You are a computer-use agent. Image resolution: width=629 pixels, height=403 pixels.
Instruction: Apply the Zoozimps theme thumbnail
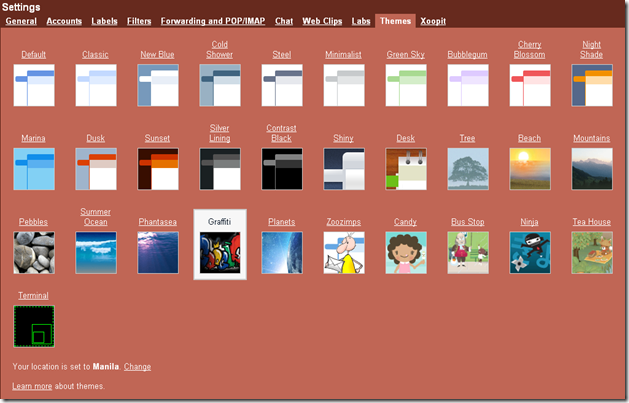(x=344, y=253)
